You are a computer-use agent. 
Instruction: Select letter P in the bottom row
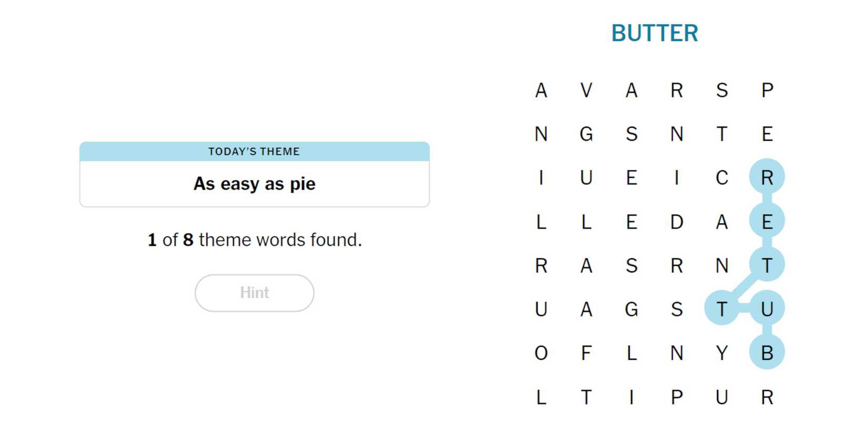tap(677, 397)
